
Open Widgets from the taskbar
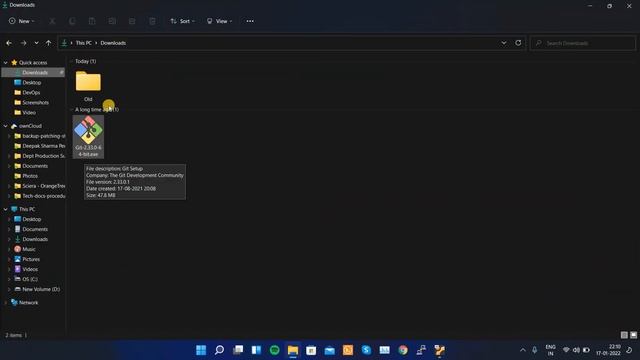[256, 350]
